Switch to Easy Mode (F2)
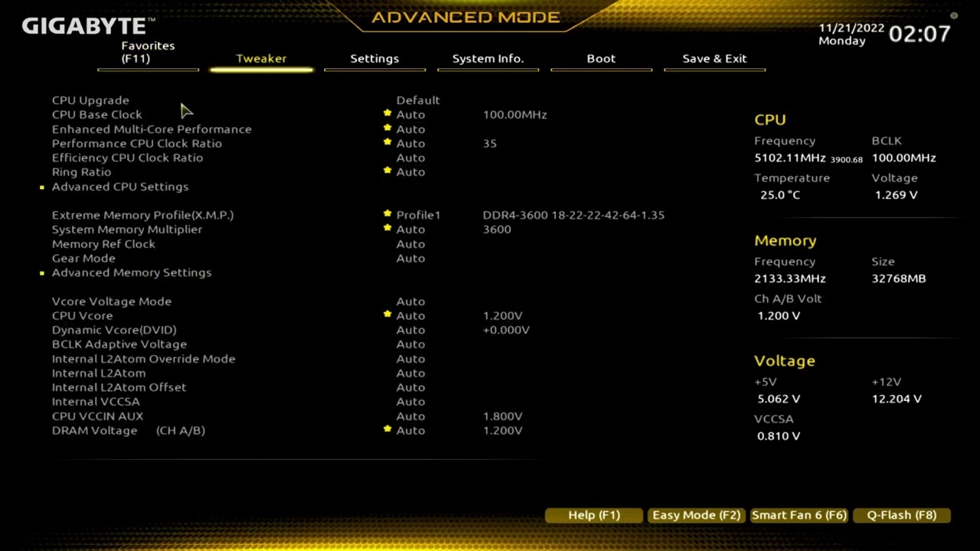This screenshot has height=551, width=980. [697, 515]
